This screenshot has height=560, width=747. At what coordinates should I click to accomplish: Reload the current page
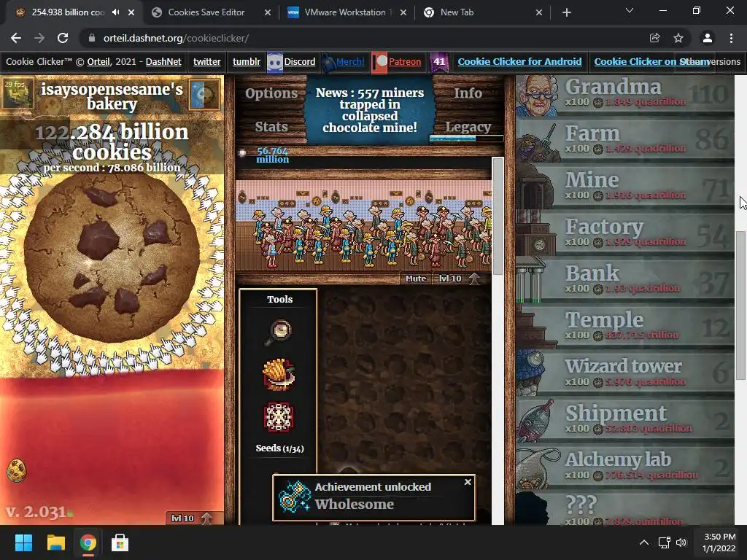pyautogui.click(x=63, y=38)
